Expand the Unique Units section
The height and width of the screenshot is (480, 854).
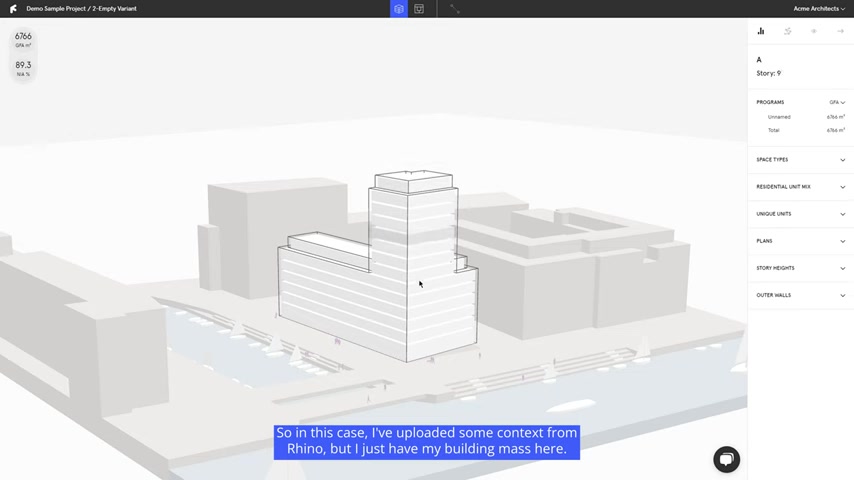tap(801, 214)
